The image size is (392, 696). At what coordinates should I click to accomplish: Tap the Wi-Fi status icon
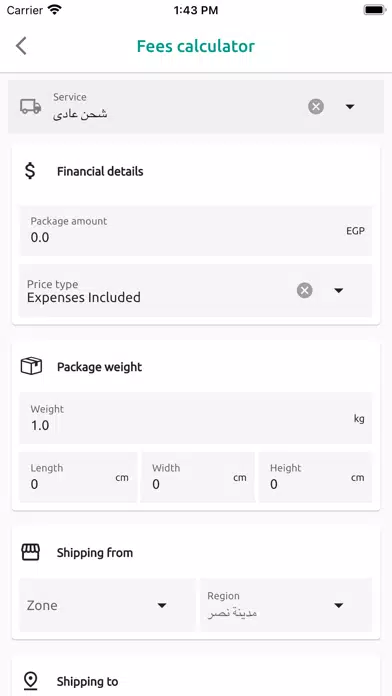pos(55,10)
